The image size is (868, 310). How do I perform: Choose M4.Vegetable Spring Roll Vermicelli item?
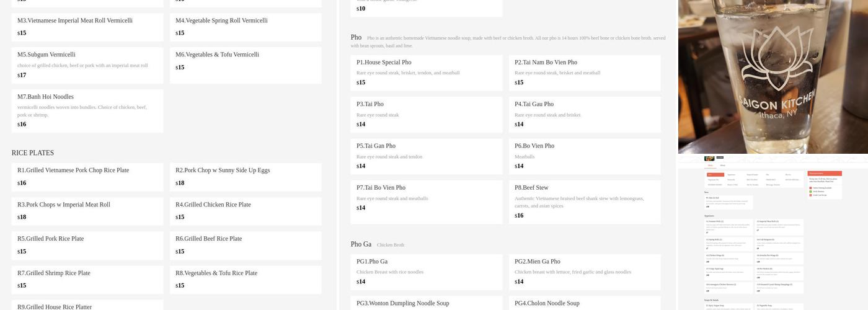click(x=246, y=27)
